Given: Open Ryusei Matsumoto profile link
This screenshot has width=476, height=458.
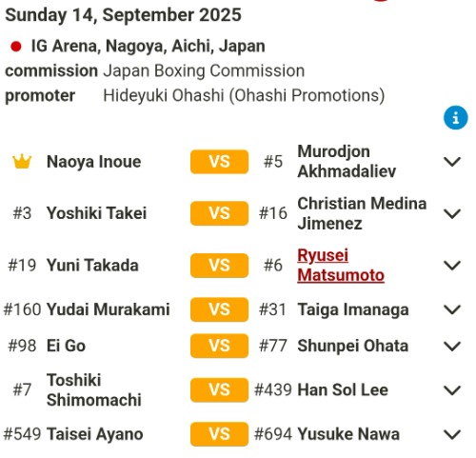Looking at the screenshot, I should click(341, 265).
